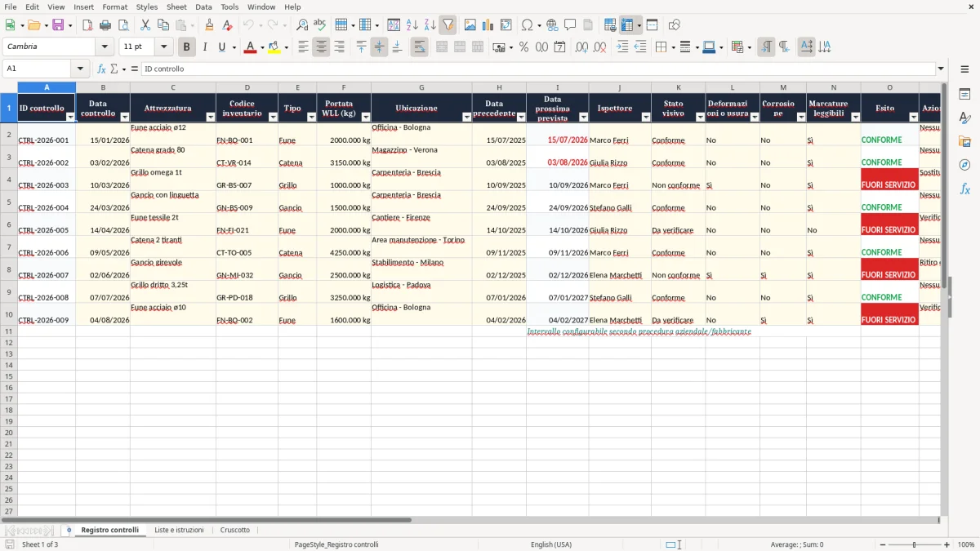Open sidebar Styles panel

964,118
